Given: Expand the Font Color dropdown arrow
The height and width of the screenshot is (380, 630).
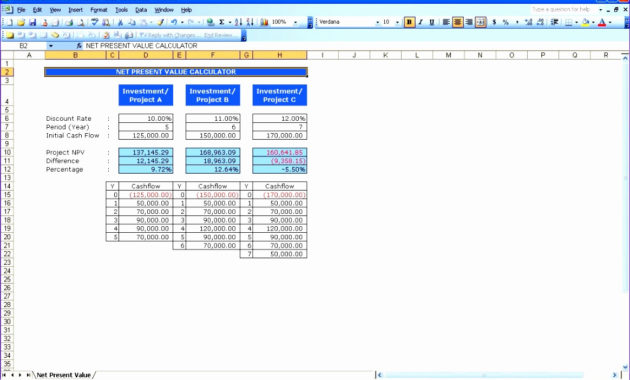Looking at the screenshot, I should tap(610, 22).
